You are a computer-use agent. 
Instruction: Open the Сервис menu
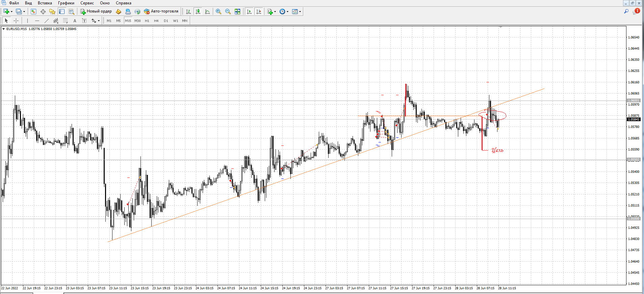tap(87, 3)
